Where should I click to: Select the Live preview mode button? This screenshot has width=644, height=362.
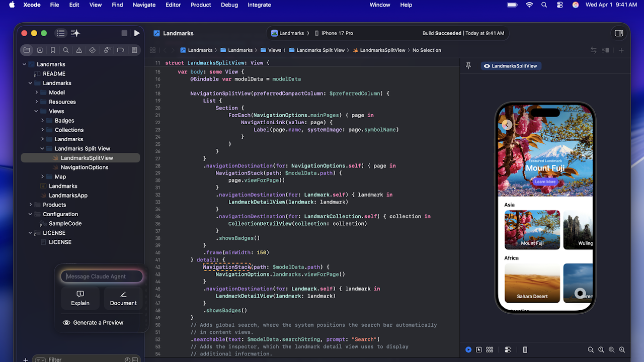pyautogui.click(x=468, y=349)
